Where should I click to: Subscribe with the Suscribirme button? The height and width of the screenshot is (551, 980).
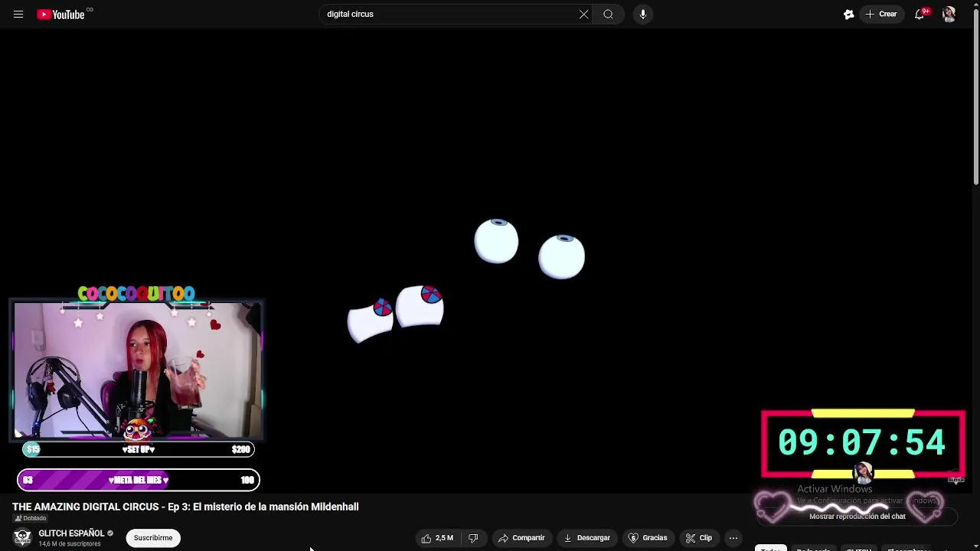tap(153, 538)
